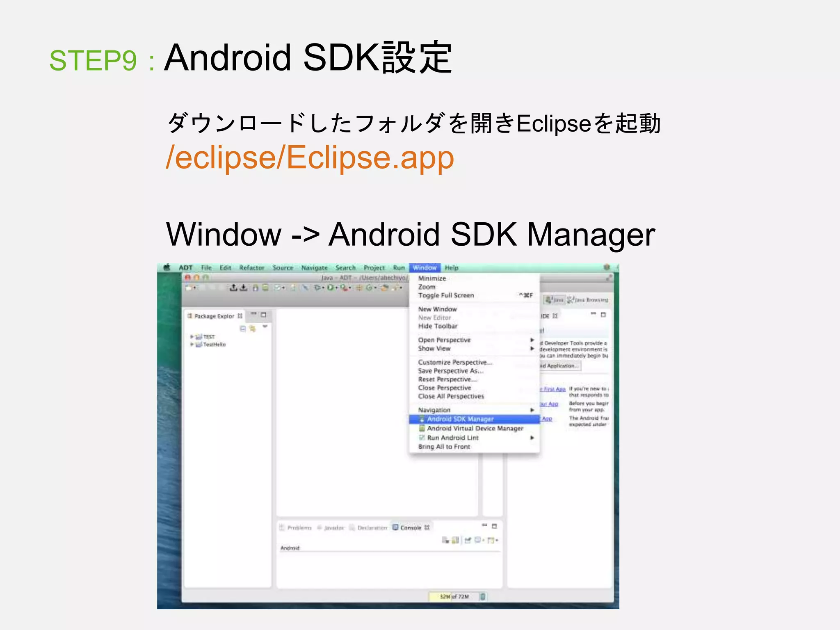Open the ADT application menu
Screen dimensions: 840x630
185,268
